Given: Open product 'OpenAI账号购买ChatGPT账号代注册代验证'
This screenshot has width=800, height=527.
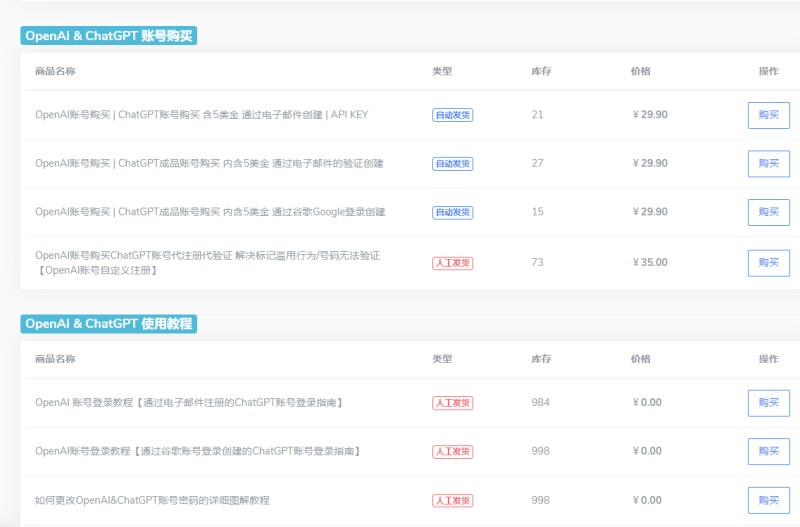Looking at the screenshot, I should pyautogui.click(x=208, y=263).
